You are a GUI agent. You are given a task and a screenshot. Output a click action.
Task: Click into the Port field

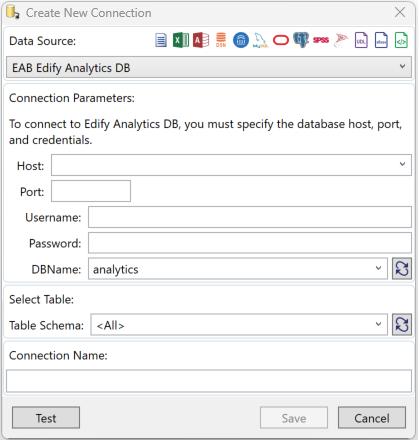[x=91, y=191]
